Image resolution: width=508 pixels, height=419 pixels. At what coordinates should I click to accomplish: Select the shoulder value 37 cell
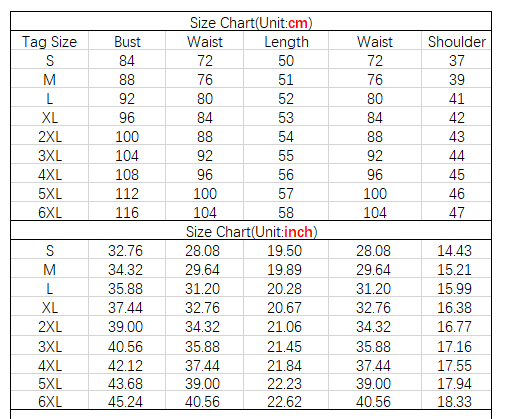pos(456,60)
